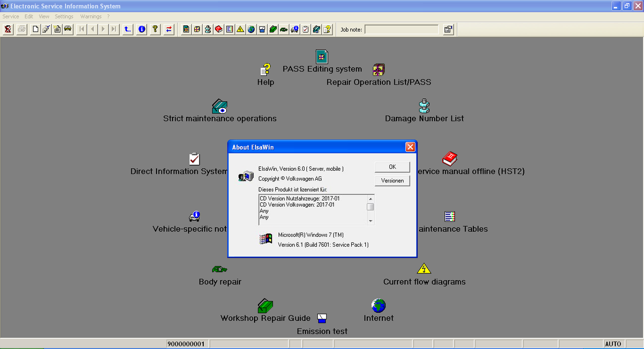Screen dimensions: 644x349
Task: Confirm About ElsaWin dialog with OK
Action: click(x=392, y=167)
